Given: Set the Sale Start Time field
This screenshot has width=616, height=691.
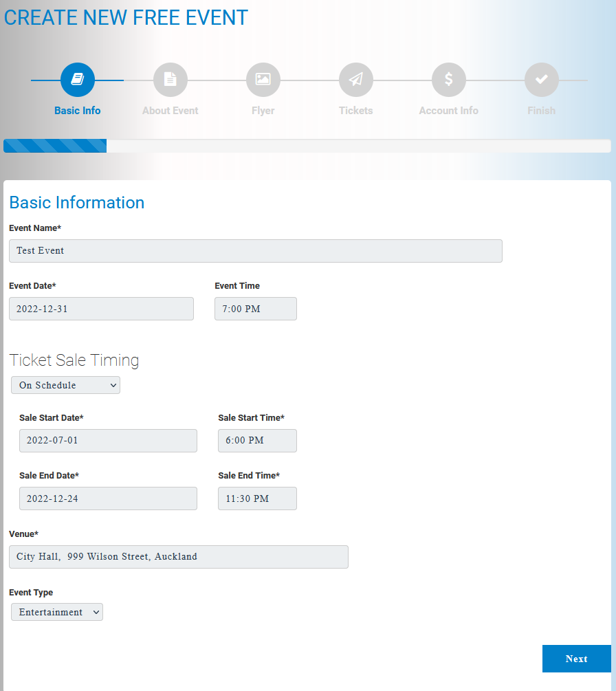Looking at the screenshot, I should 257,441.
